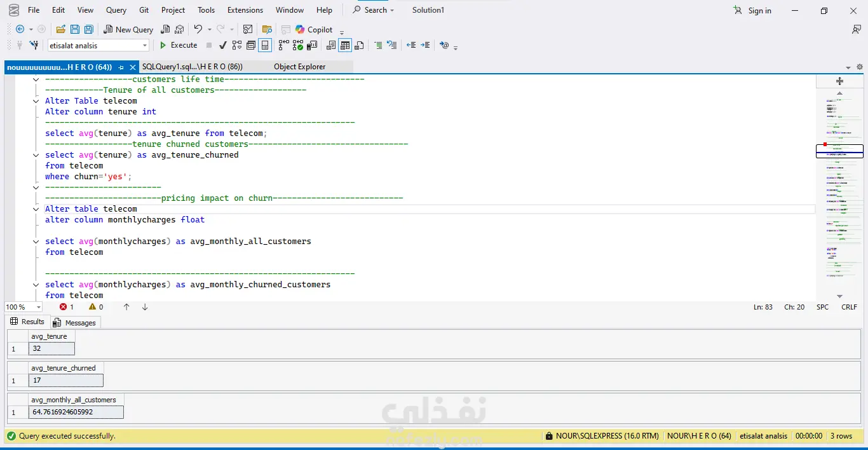Toggle Include Client Statistics

[312, 45]
